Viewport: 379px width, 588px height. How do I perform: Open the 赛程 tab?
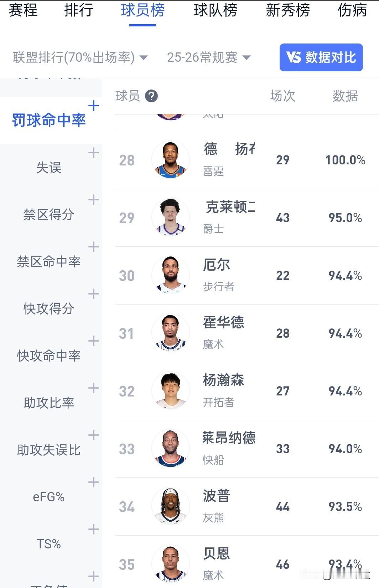coord(23,10)
